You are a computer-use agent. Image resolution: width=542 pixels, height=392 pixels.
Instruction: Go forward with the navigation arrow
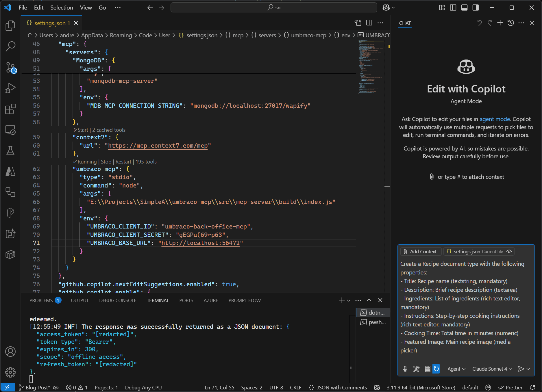[x=162, y=8]
